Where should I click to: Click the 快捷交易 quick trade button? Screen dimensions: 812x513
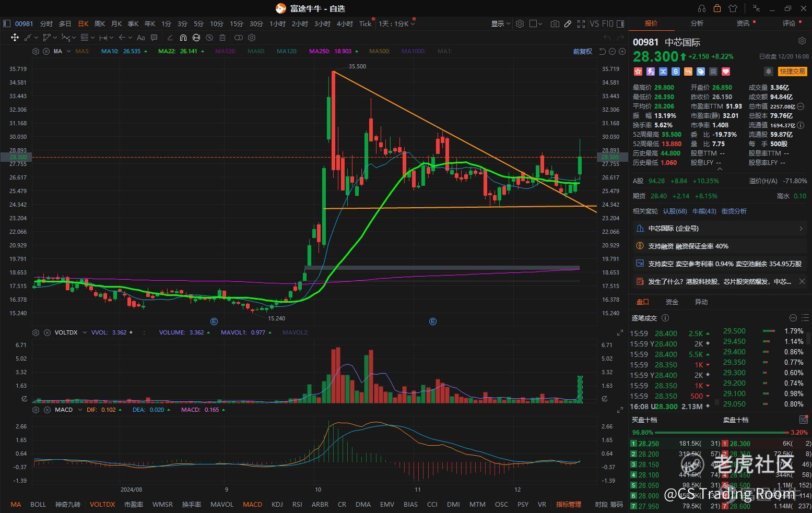pos(792,71)
